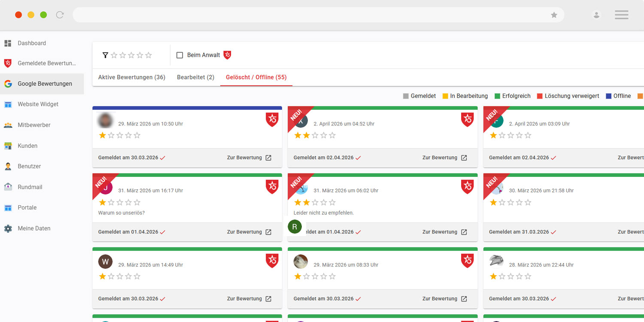Open Zur Bewertung for 2. April 04:52 review

[445, 158]
